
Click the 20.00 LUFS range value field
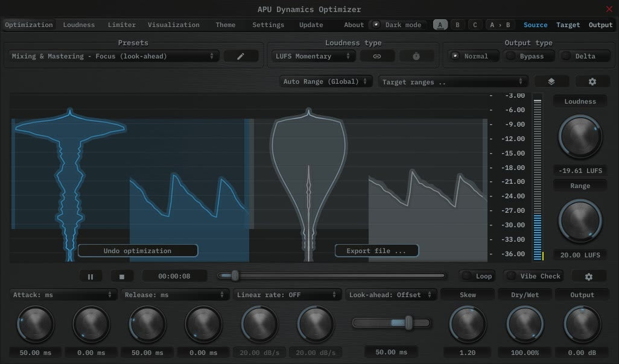coord(580,255)
